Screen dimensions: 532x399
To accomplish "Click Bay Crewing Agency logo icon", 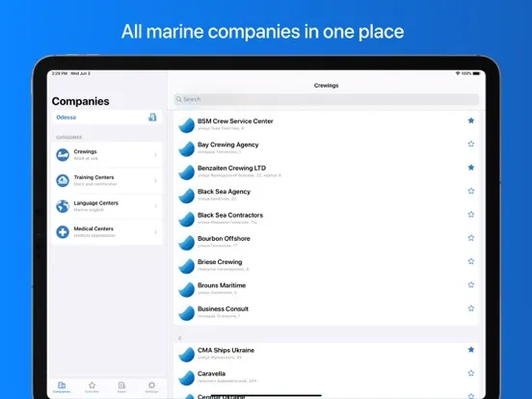I will click(x=187, y=148).
